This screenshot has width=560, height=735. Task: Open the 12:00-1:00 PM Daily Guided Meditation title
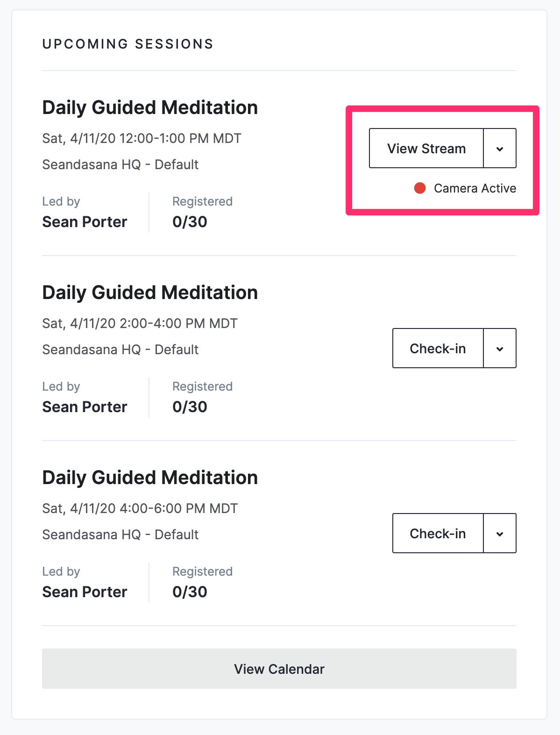click(x=150, y=107)
